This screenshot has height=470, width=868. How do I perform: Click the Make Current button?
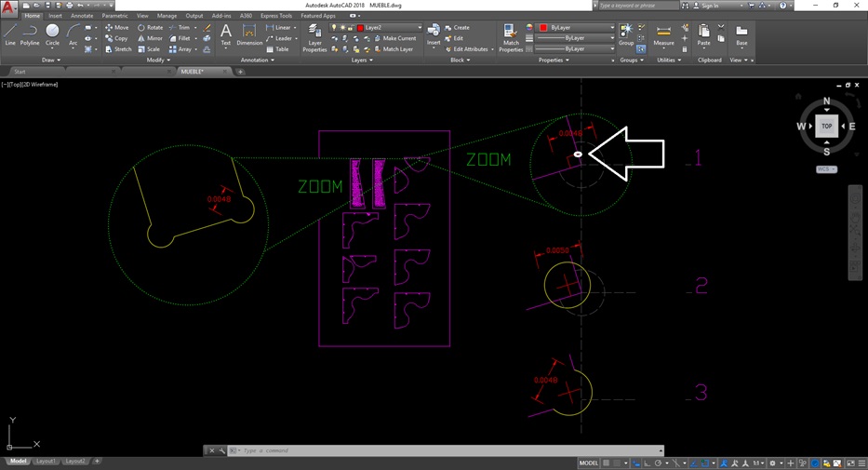[x=394, y=38]
